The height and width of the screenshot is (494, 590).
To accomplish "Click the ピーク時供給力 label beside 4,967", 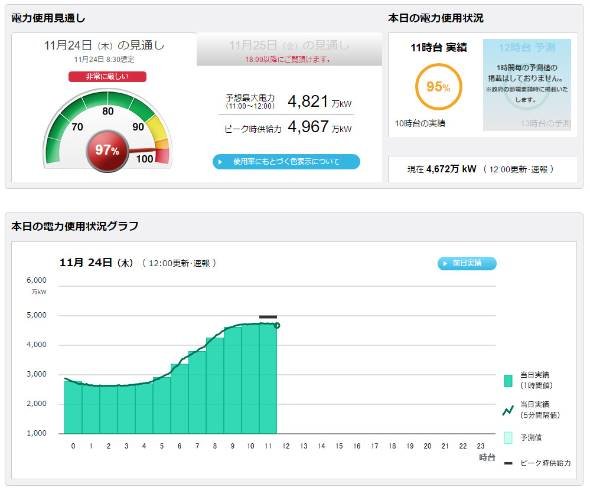I will point(252,129).
